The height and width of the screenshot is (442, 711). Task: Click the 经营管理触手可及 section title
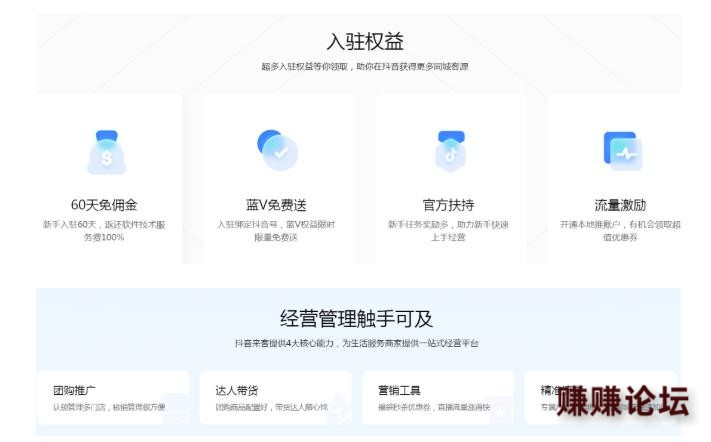357,319
